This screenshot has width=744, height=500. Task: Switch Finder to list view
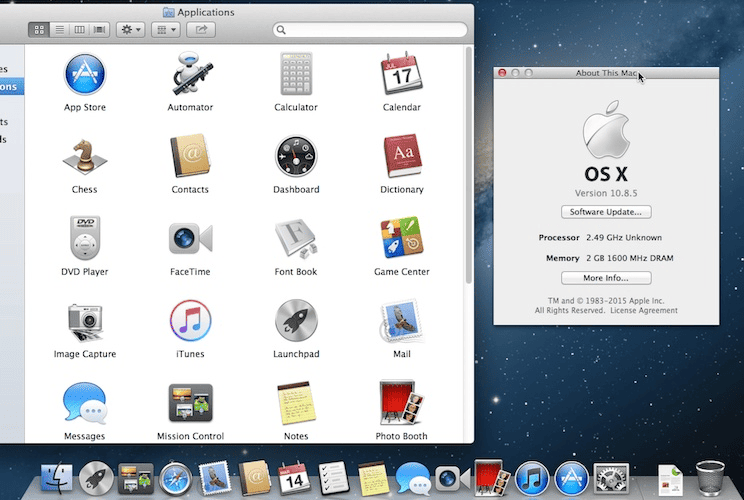click(x=60, y=30)
